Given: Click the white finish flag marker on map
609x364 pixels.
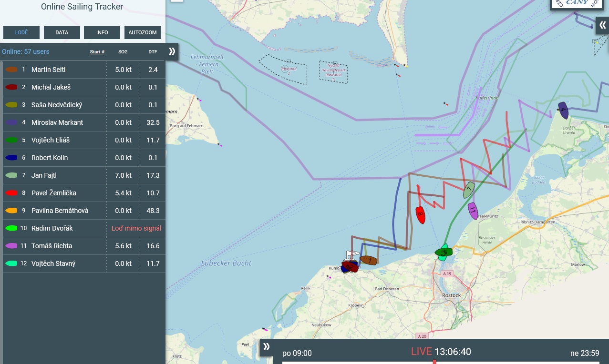Looking at the screenshot, I should (353, 255).
